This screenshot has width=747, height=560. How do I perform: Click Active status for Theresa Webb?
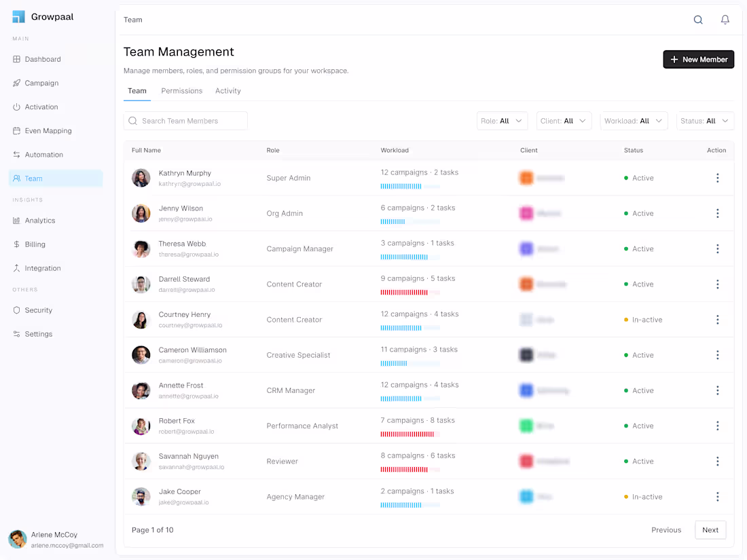point(639,248)
